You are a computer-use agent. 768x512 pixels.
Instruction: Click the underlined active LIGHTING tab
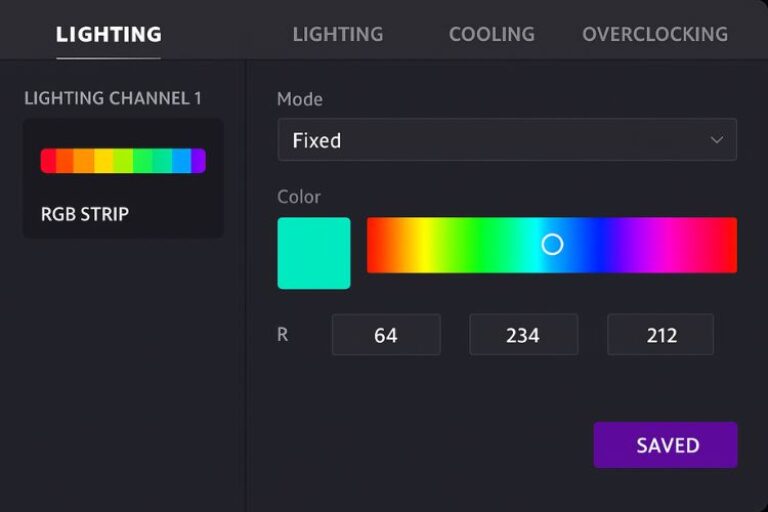point(108,35)
